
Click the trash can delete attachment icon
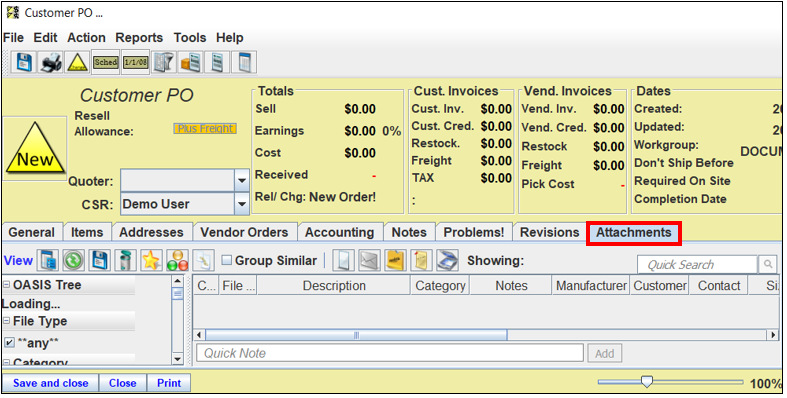coord(125,260)
